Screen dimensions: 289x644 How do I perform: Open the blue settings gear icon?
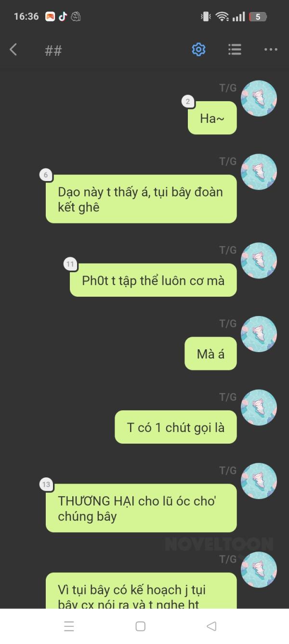tap(198, 49)
